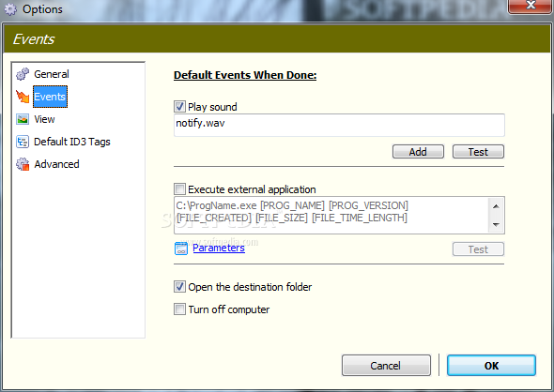
Task: Switch to the View settings page
Action: (x=44, y=119)
